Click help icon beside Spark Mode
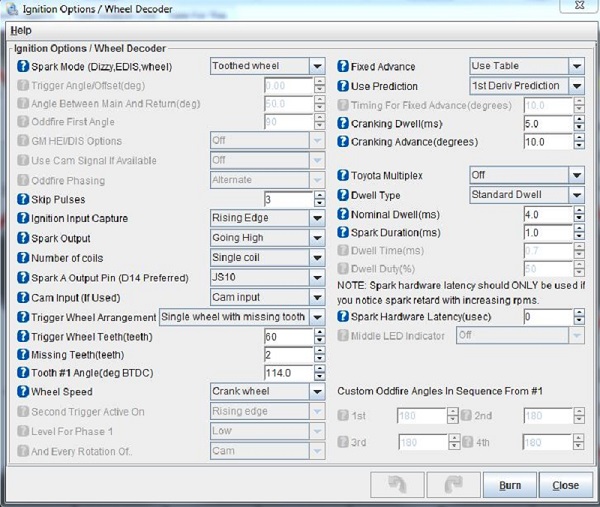The height and width of the screenshot is (507, 600). point(24,67)
